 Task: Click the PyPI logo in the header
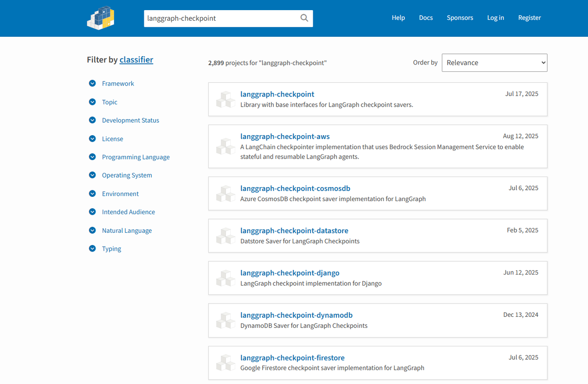click(x=101, y=18)
